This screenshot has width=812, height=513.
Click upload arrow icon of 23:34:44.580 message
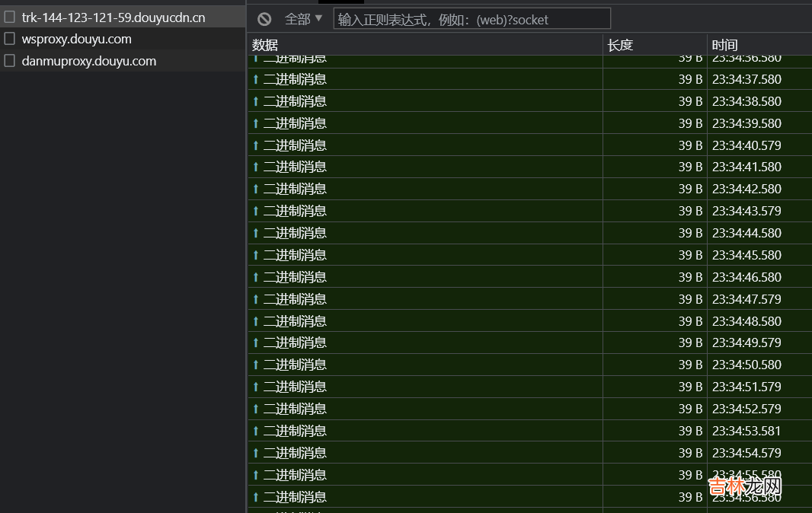pos(256,233)
